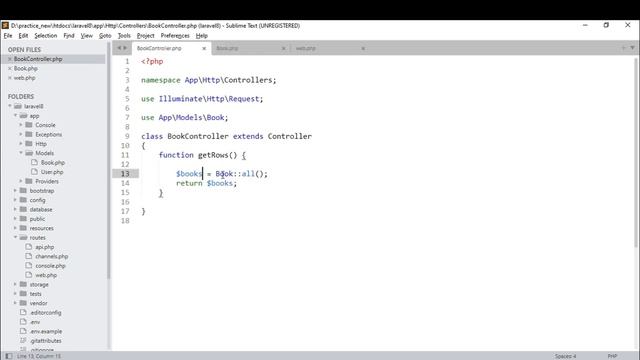Open the tab list dropdown arrow
Viewport: 640px width, 360px height.
coord(632,48)
